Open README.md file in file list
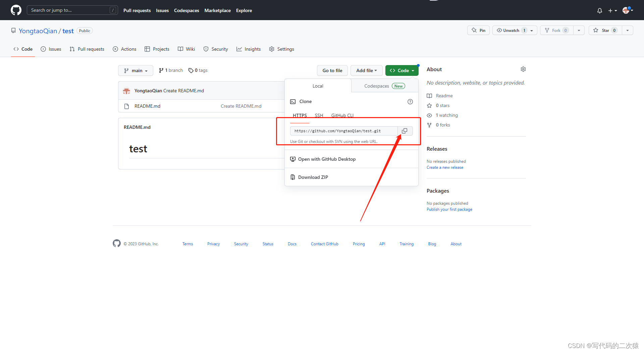This screenshot has width=644, height=352. click(x=147, y=106)
